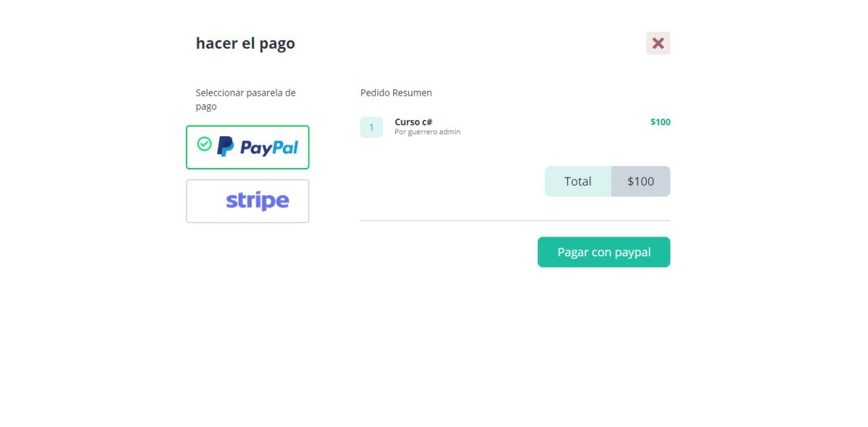This screenshot has height=427, width=868.
Task: Click the Stripe logo
Action: 258,201
